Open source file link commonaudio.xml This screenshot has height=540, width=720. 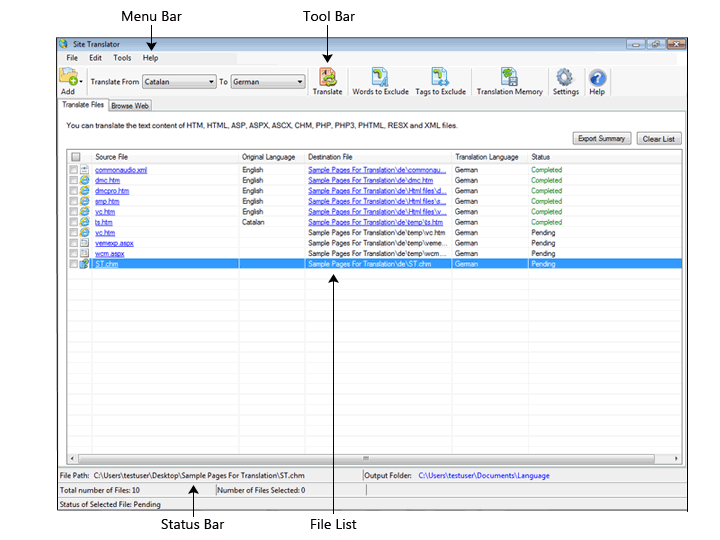[x=121, y=170]
